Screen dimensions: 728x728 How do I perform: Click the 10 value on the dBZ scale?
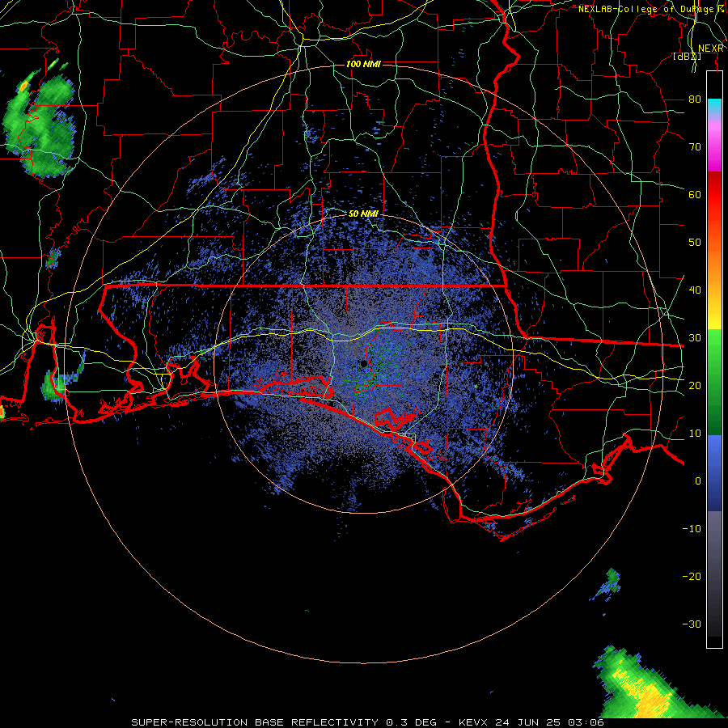[x=695, y=434]
